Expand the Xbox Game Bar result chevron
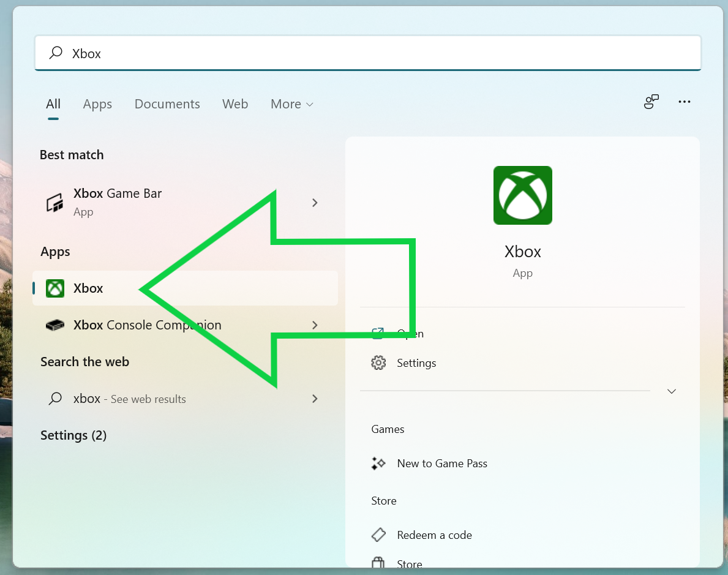The width and height of the screenshot is (728, 575). coord(314,202)
